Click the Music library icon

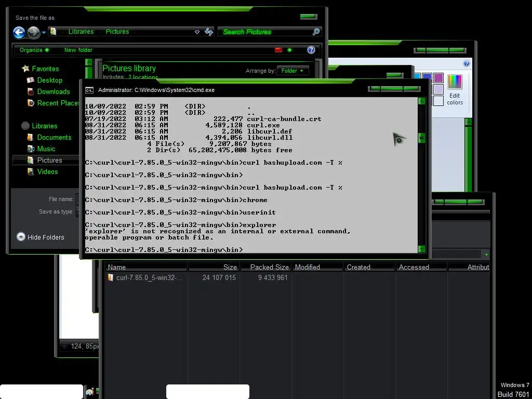click(31, 149)
